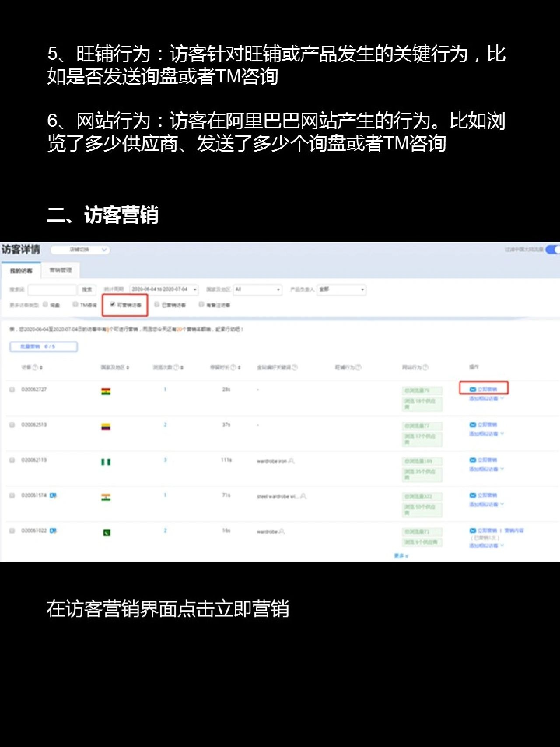Open the 营销内容 link in row 020061022
560x747 pixels.
(514, 530)
